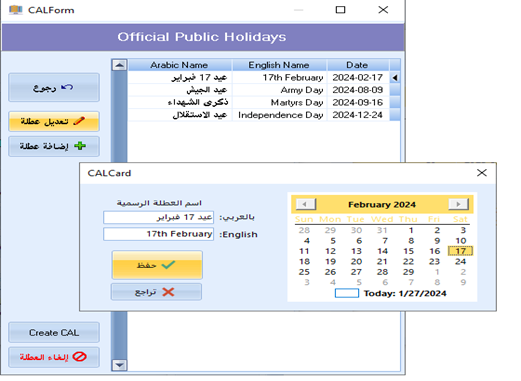Click the date cell 2024-09-16

pyautogui.click(x=358, y=102)
